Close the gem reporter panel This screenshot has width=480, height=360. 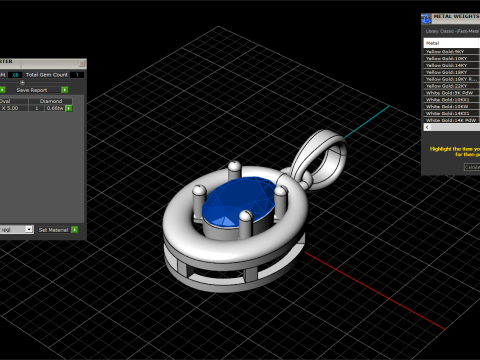(x=82, y=63)
